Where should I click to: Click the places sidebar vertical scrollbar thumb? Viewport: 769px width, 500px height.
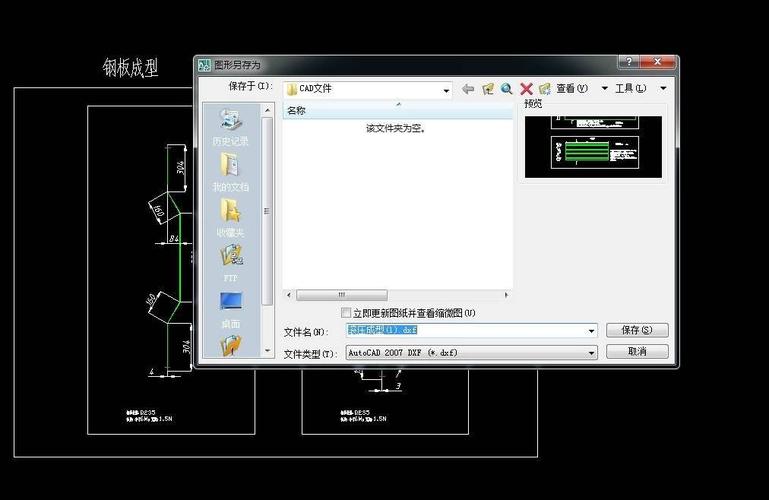tap(267, 211)
